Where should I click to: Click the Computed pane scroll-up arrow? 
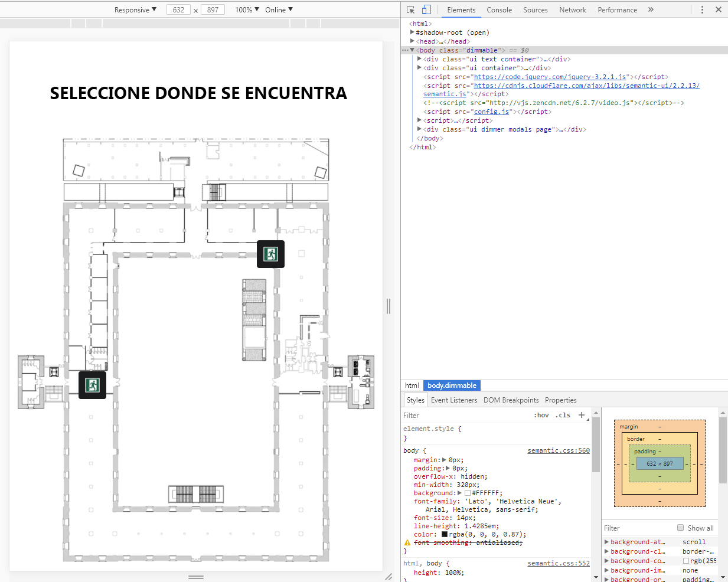coord(723,412)
